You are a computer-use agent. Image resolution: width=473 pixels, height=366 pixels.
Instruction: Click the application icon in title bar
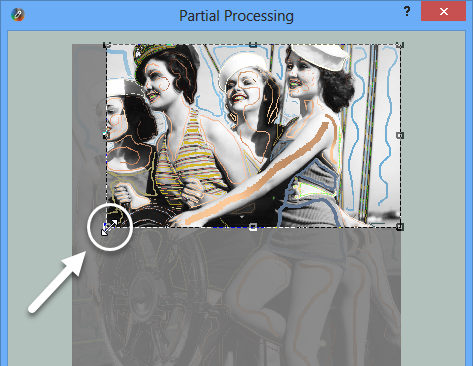18,15
